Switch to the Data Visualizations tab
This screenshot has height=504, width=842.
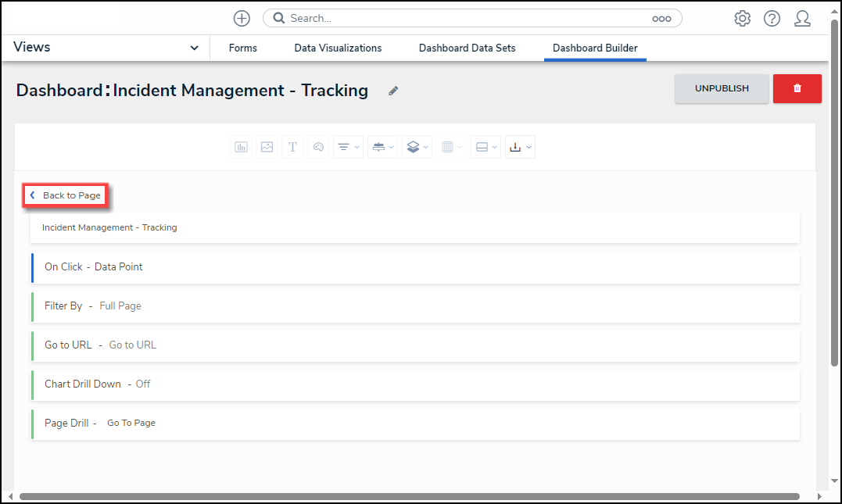tap(338, 48)
